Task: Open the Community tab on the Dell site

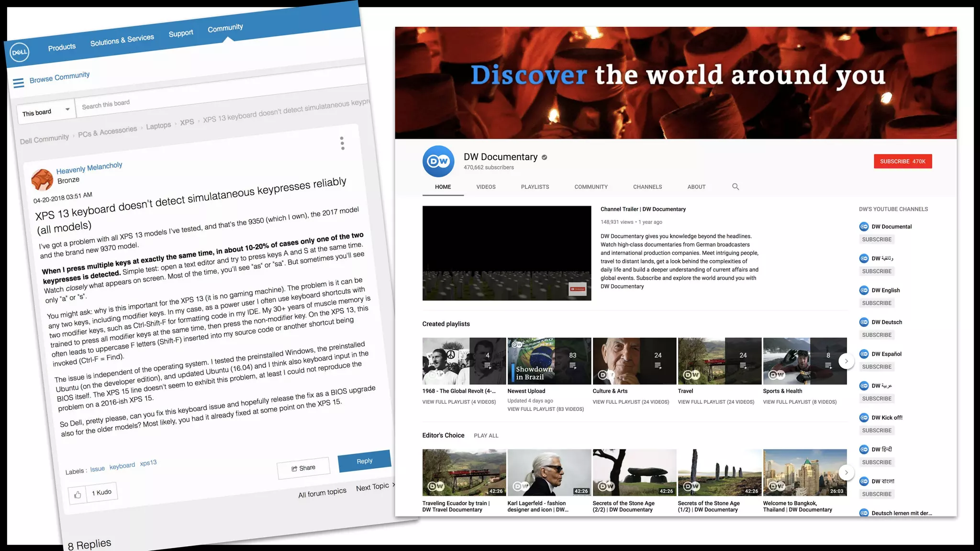Action: (x=225, y=28)
